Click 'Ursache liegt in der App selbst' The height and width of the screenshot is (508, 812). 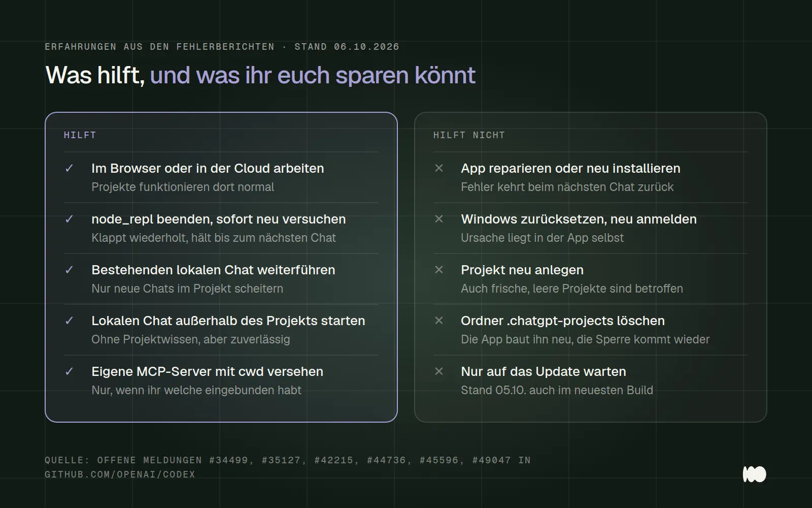(542, 238)
